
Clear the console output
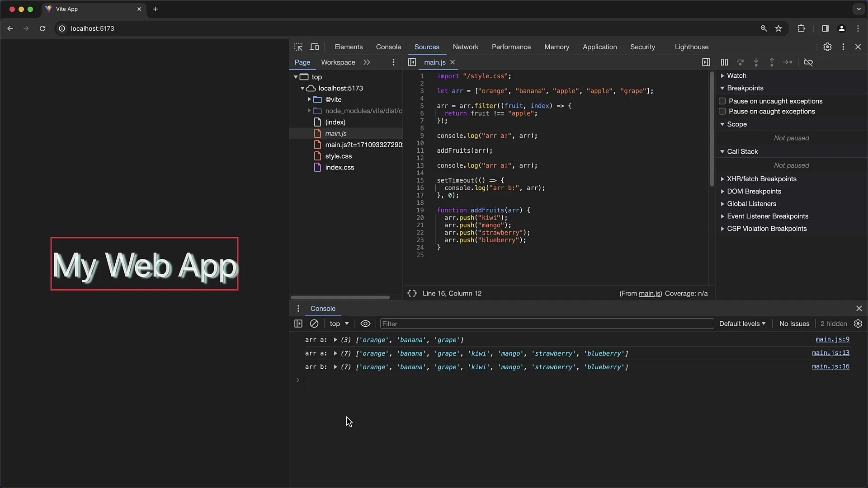[314, 324]
